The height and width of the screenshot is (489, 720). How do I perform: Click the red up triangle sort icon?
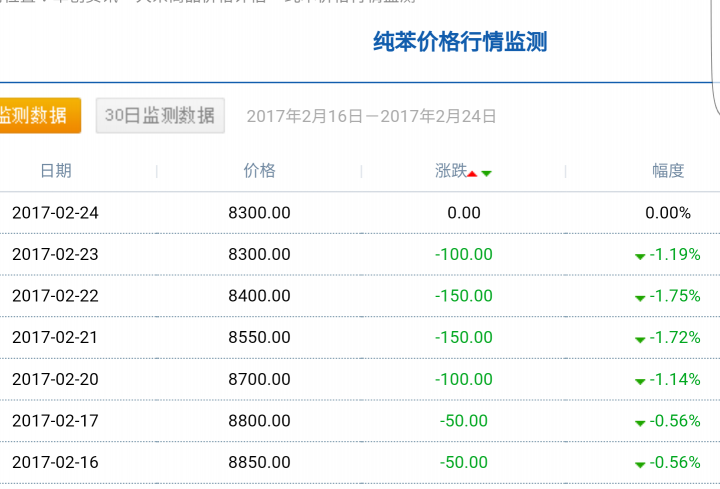click(x=472, y=174)
